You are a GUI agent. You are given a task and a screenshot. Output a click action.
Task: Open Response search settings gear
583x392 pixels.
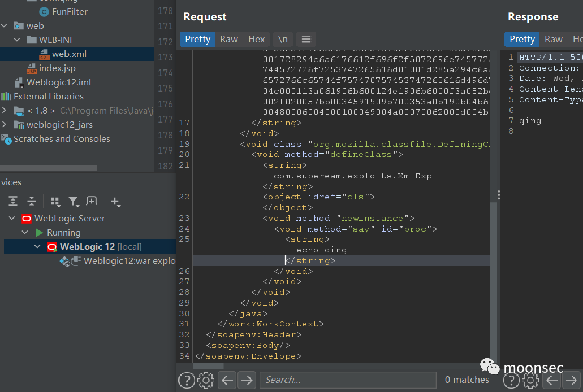pos(530,380)
